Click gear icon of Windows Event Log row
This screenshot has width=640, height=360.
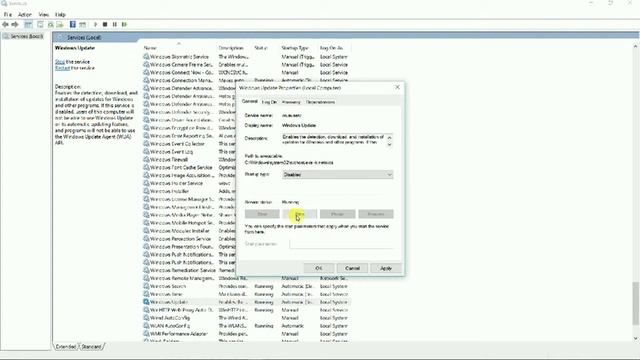[x=146, y=151]
